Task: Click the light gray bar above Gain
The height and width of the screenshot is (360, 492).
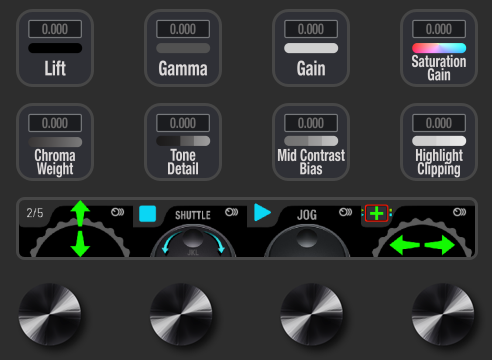Action: tap(311, 48)
